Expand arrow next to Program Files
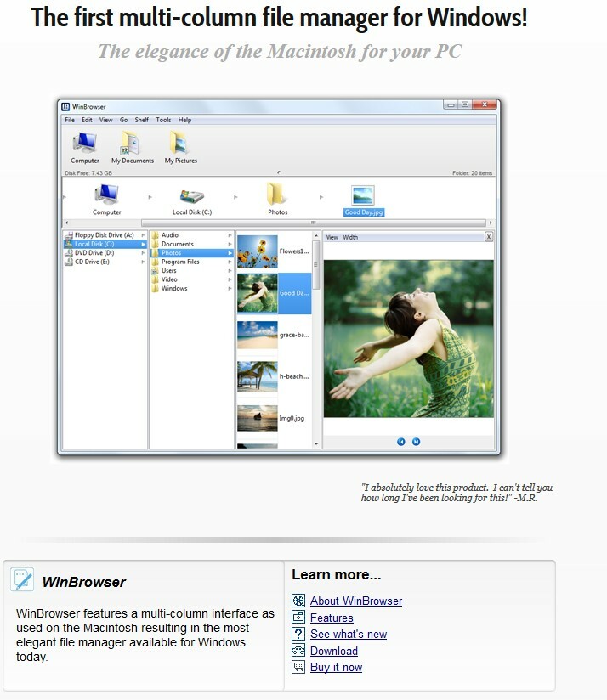 pyautogui.click(x=230, y=262)
